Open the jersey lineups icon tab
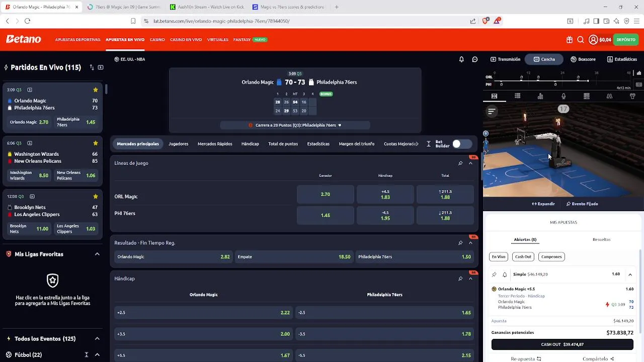Image resolution: width=644 pixels, height=362 pixels. (632, 96)
